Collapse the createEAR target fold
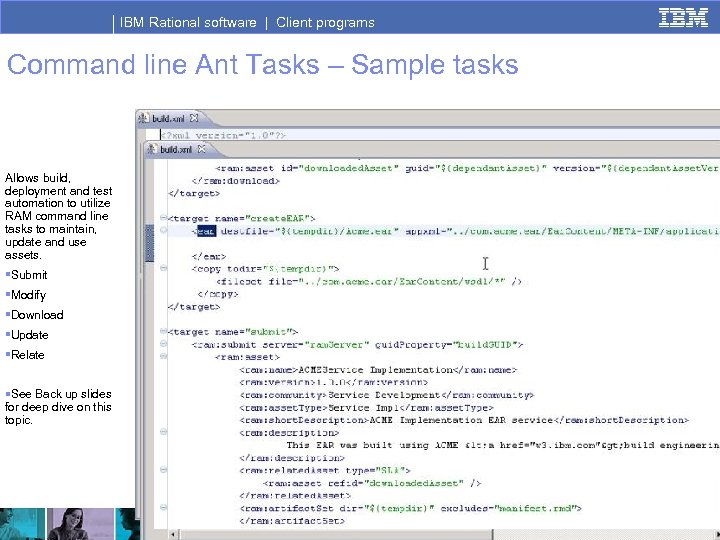Viewport: 720px width, 540px height. tap(163, 218)
